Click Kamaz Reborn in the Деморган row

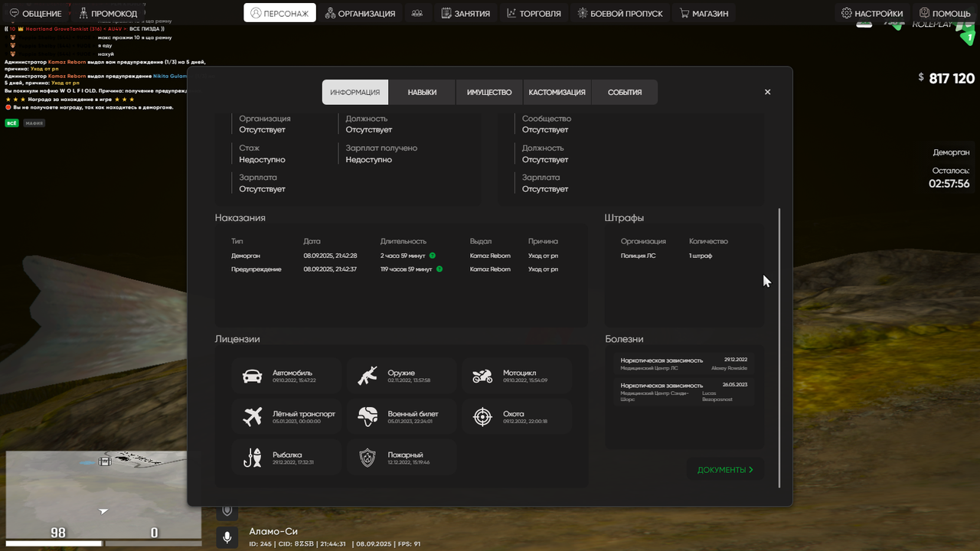pos(490,256)
